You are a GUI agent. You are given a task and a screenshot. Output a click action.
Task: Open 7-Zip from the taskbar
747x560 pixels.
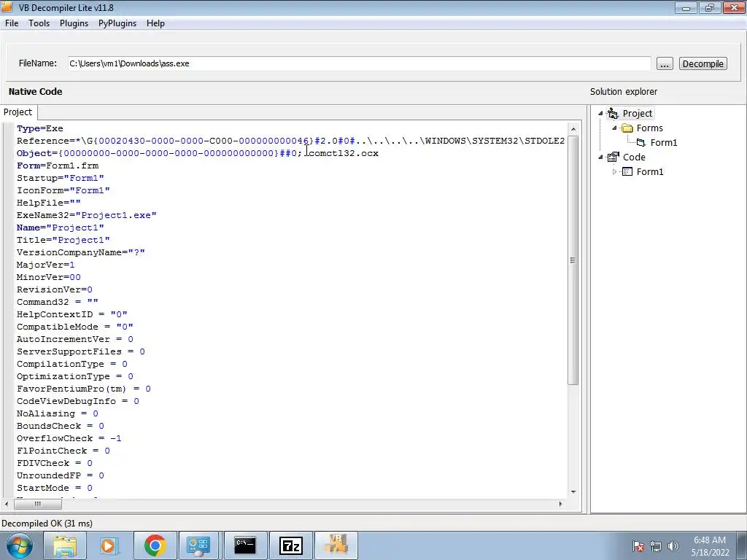tap(290, 545)
